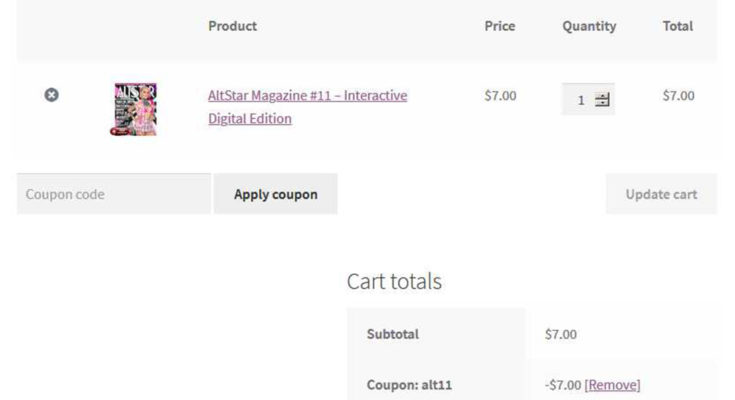Click the Quantity column header
The height and width of the screenshot is (400, 735).
[589, 26]
